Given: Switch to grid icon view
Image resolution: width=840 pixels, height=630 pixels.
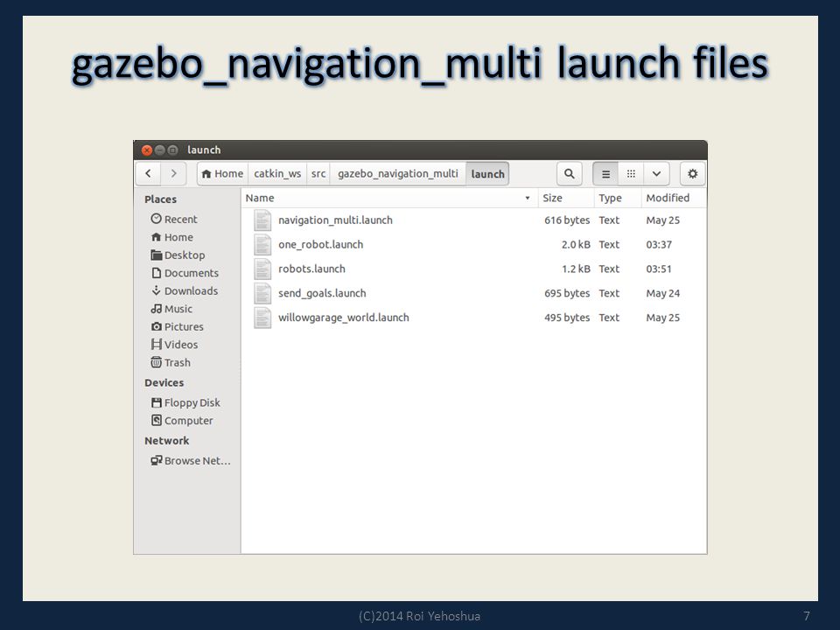Looking at the screenshot, I should pyautogui.click(x=631, y=173).
